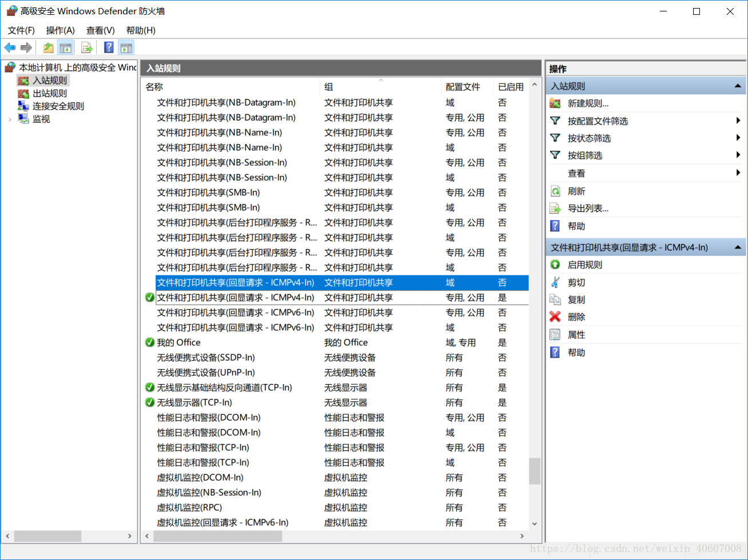Open 按配置文件筛选 submenu

598,121
